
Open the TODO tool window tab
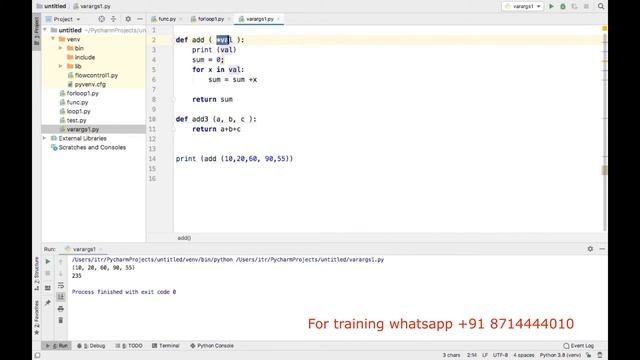[129, 346]
